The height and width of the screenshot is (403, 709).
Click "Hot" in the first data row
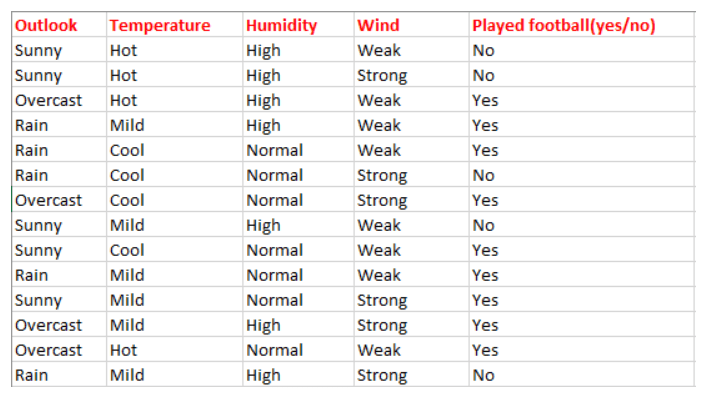click(x=125, y=50)
